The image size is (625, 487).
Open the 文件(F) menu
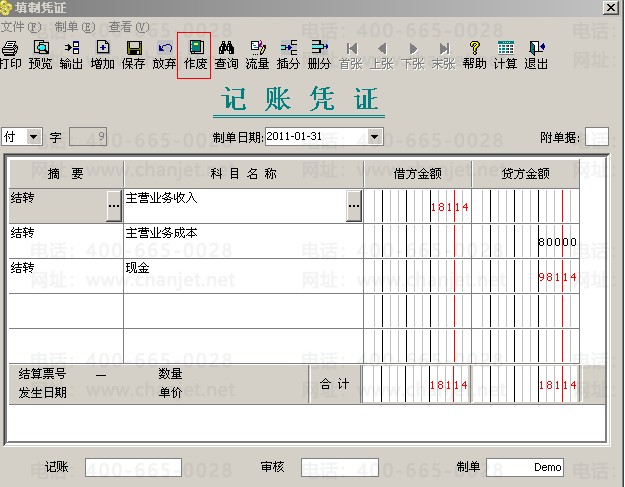[x=21, y=27]
